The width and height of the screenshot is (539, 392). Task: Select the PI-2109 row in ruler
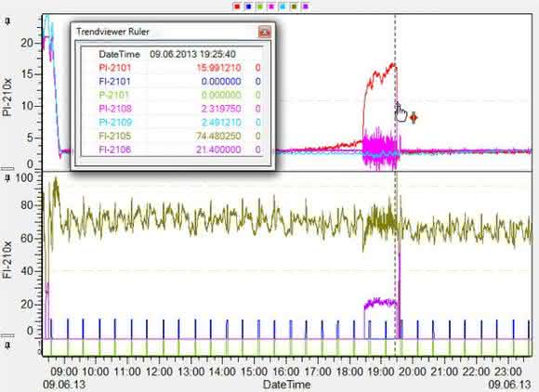click(x=171, y=123)
